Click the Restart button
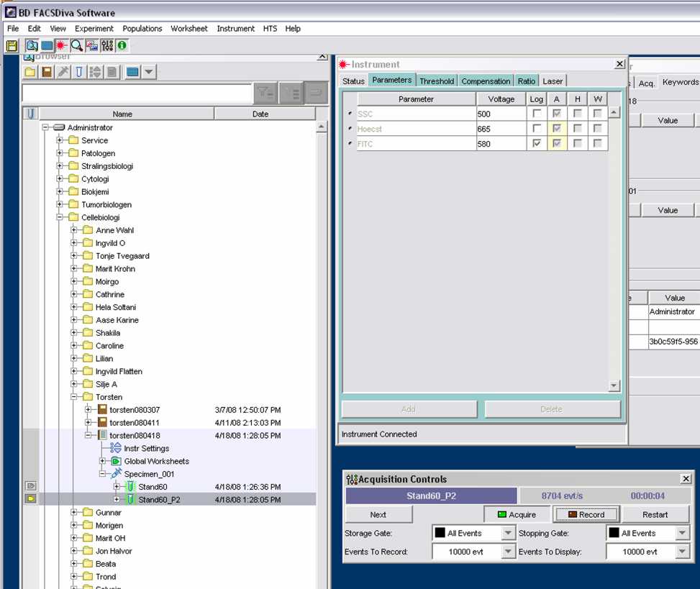700x589 pixels. point(655,514)
